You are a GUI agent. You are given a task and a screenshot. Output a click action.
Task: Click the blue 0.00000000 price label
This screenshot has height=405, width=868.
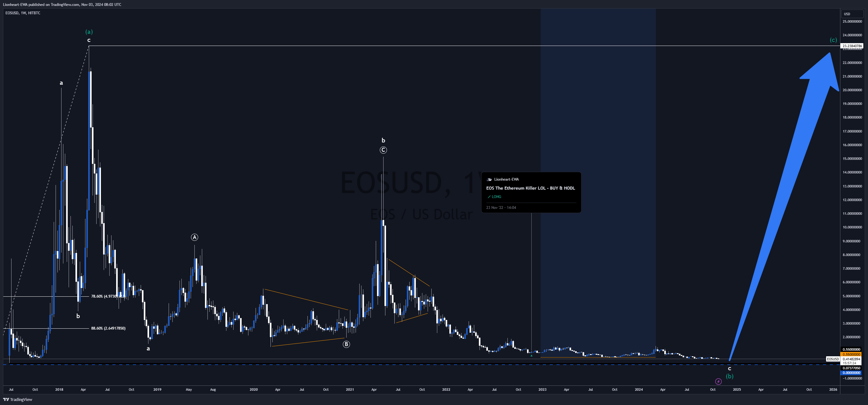click(x=852, y=373)
